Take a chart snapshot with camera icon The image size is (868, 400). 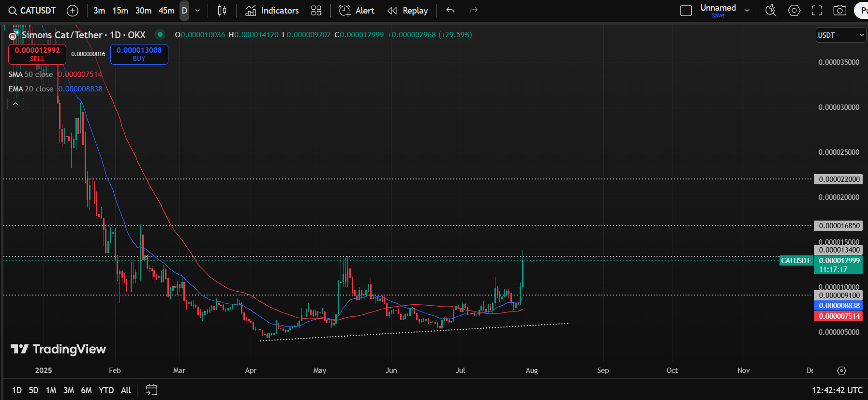click(x=840, y=11)
